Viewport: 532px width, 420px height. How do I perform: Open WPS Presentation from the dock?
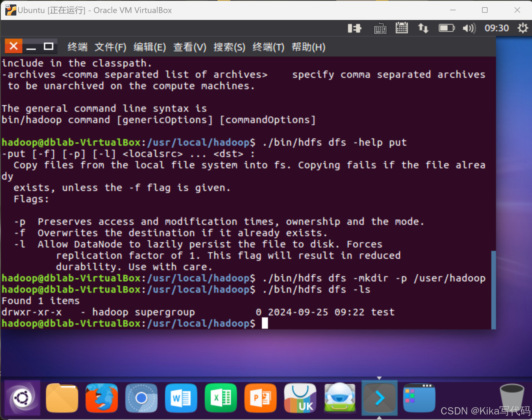pyautogui.click(x=260, y=398)
